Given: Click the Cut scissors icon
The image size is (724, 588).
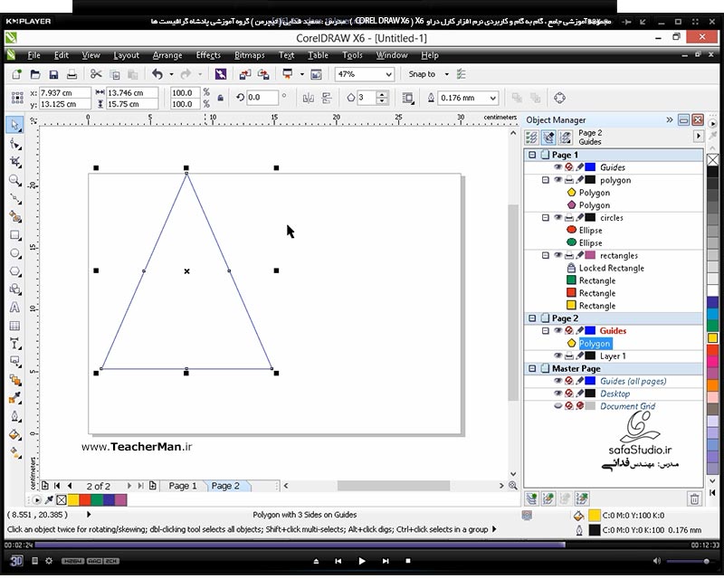Looking at the screenshot, I should tap(96, 74).
